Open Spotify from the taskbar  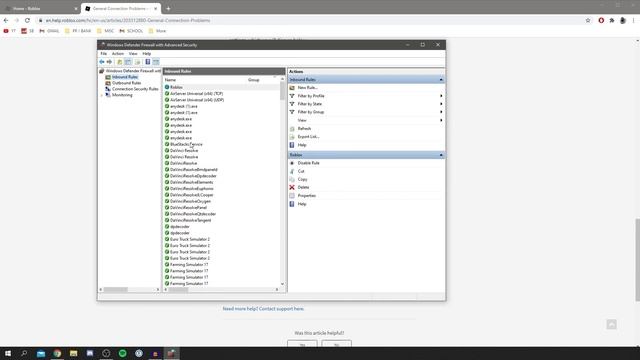pyautogui.click(x=122, y=353)
